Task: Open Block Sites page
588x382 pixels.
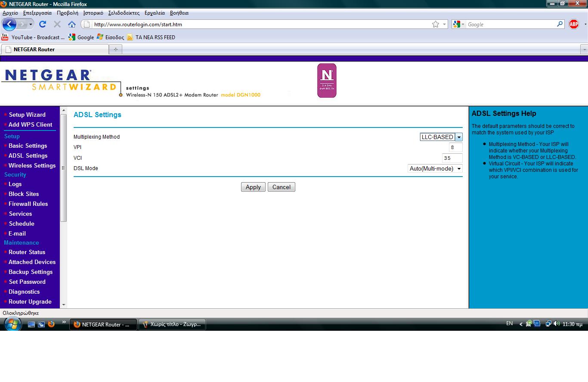Action: 24,194
